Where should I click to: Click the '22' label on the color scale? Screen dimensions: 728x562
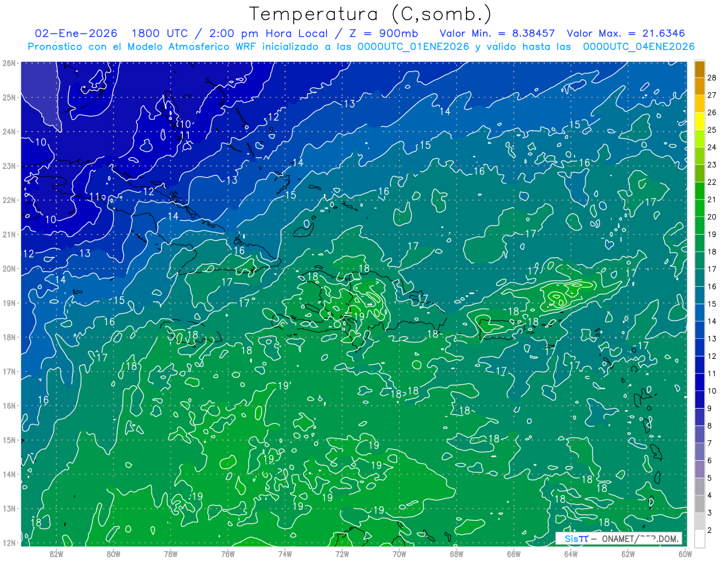click(x=713, y=182)
